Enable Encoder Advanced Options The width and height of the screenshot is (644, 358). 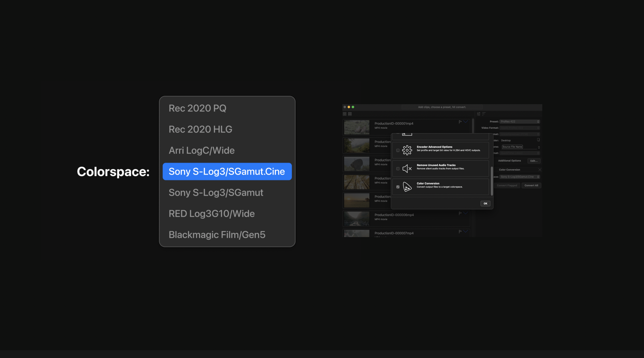(398, 150)
